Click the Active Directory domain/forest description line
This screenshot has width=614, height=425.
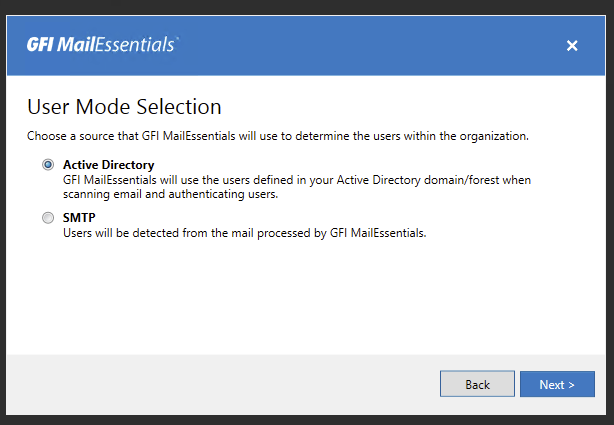[x=296, y=180]
